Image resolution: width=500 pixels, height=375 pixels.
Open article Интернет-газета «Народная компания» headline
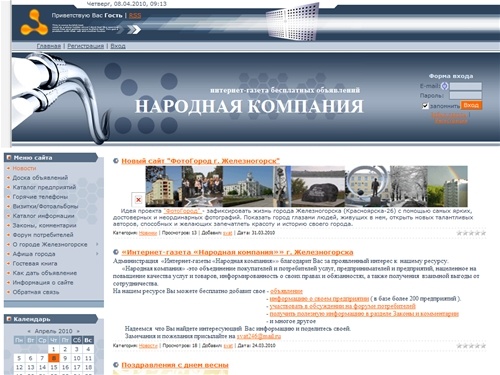tap(237, 252)
